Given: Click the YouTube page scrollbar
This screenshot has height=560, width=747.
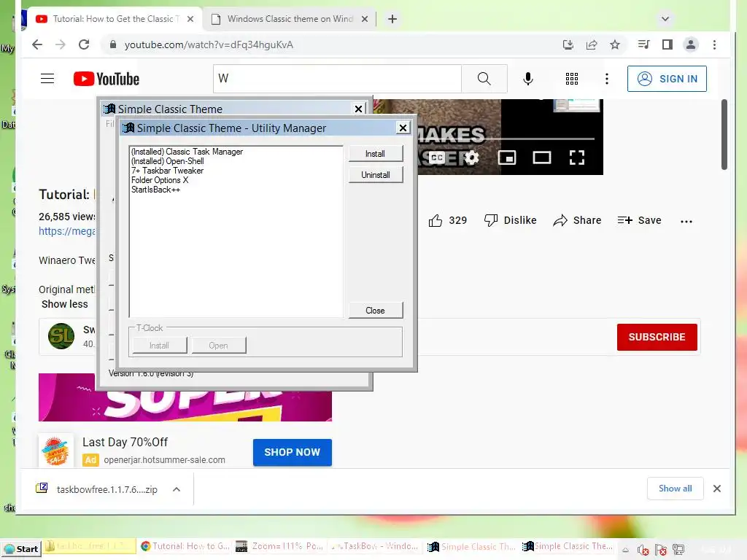Looking at the screenshot, I should 724,134.
